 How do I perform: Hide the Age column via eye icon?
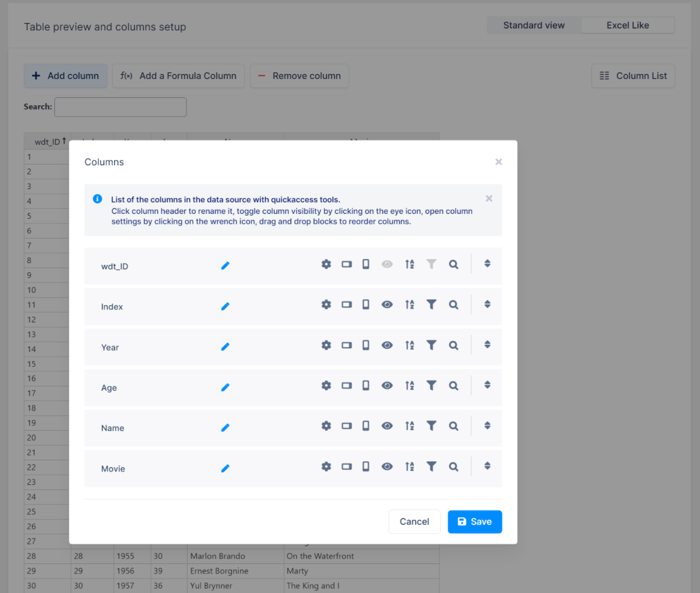pos(387,385)
